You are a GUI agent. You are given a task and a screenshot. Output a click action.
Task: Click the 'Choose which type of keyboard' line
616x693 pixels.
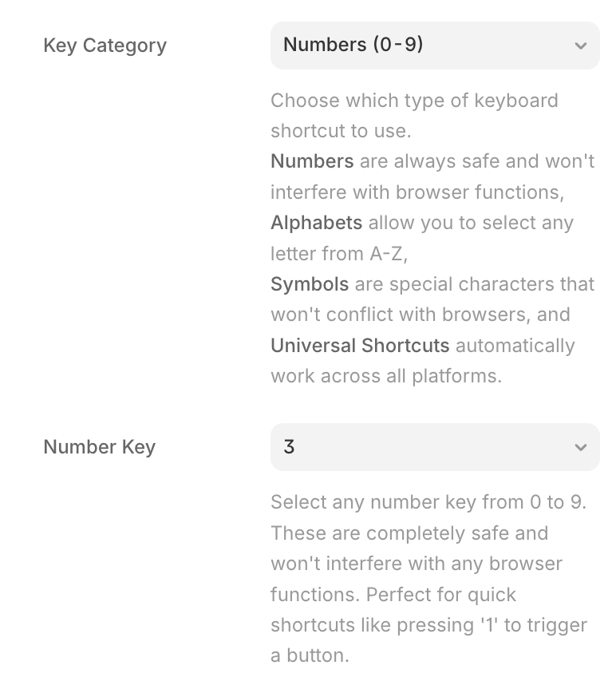tap(414, 101)
